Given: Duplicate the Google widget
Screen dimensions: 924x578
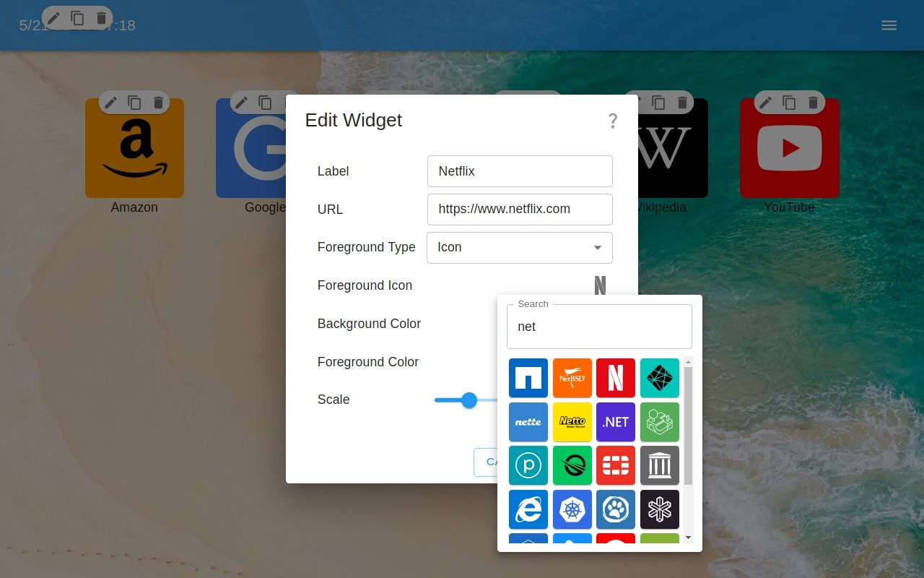Looking at the screenshot, I should (265, 103).
